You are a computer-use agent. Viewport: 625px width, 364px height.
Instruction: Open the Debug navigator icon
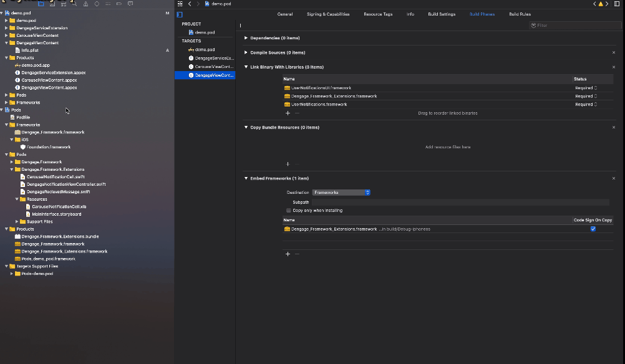108,4
